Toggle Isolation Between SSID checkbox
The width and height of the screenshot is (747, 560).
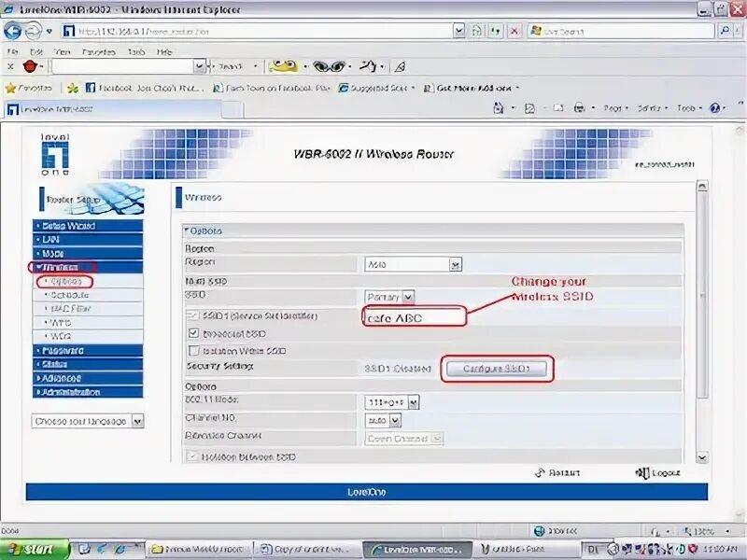192,456
